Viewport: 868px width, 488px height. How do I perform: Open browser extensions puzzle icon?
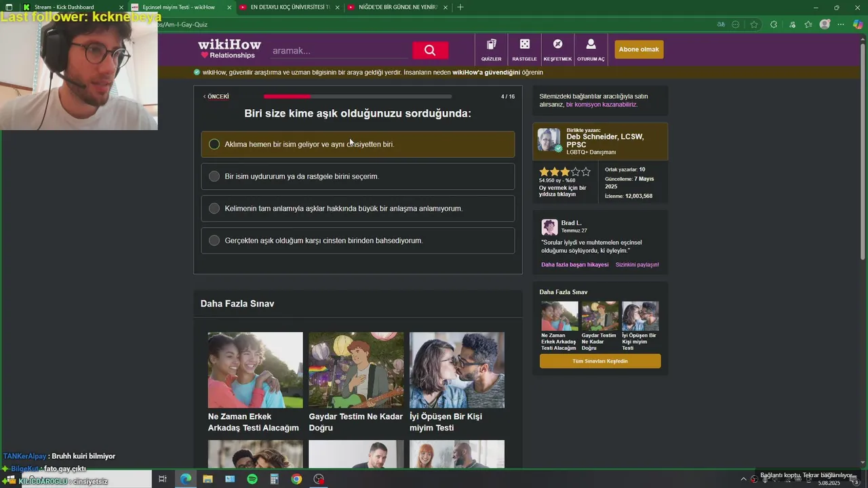[774, 24]
